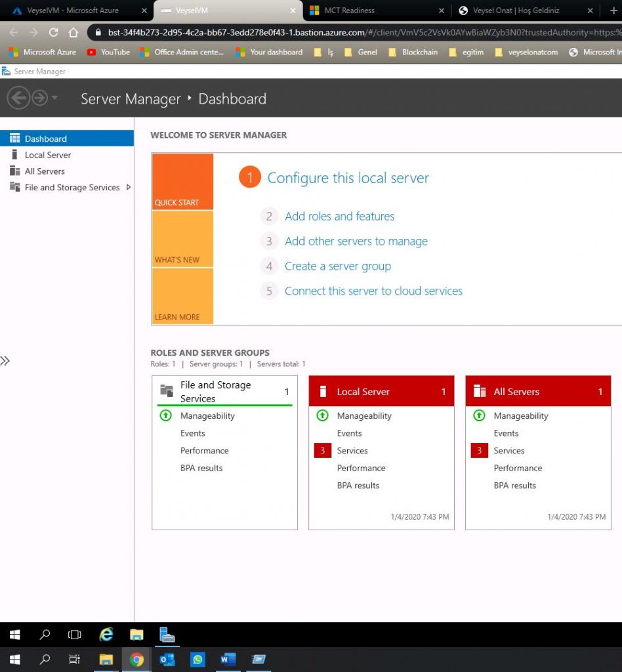
Task: Open Events in the Local Server tile
Action: coord(349,433)
